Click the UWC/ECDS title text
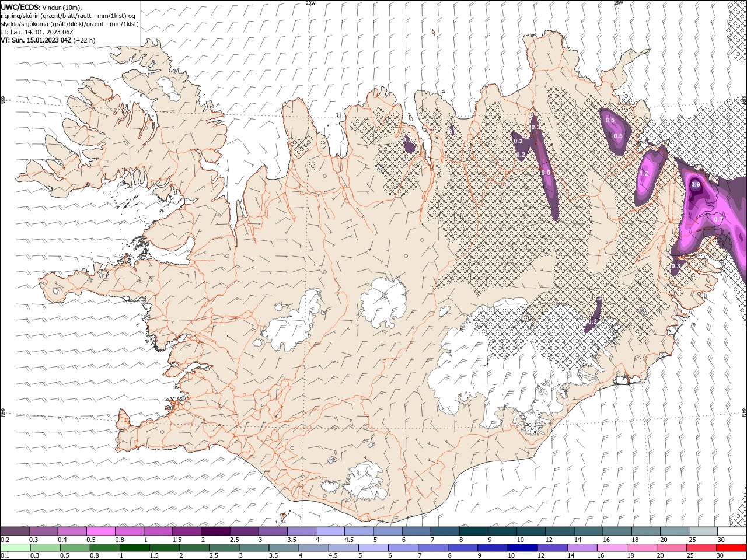Viewport: 747px width, 560px height. pyautogui.click(x=20, y=7)
